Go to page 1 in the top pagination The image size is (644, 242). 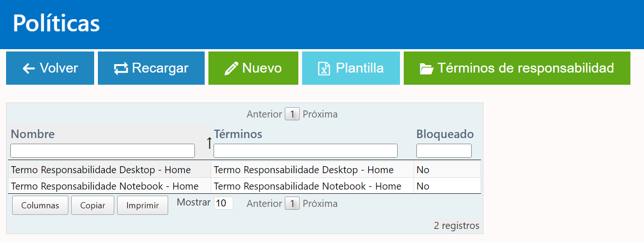pos(292,114)
